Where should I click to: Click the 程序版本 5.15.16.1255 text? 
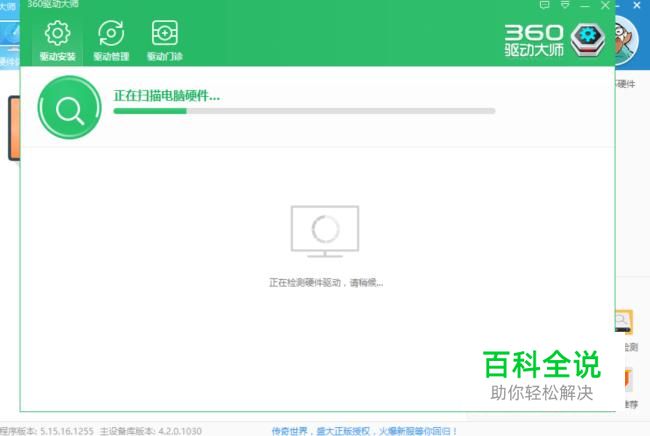tap(47, 431)
